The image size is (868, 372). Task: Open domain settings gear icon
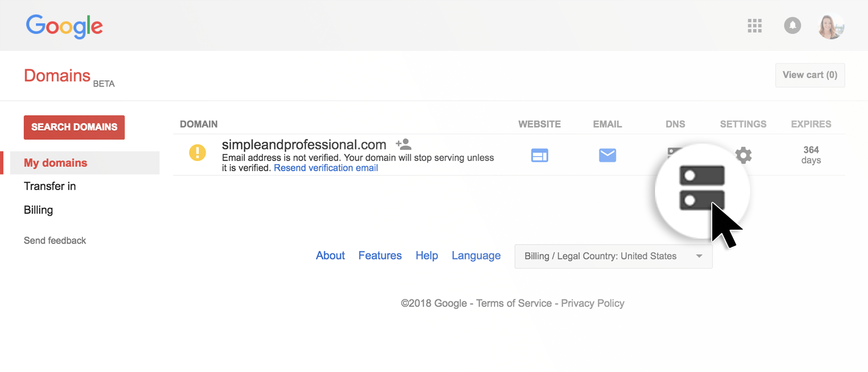[x=743, y=155]
